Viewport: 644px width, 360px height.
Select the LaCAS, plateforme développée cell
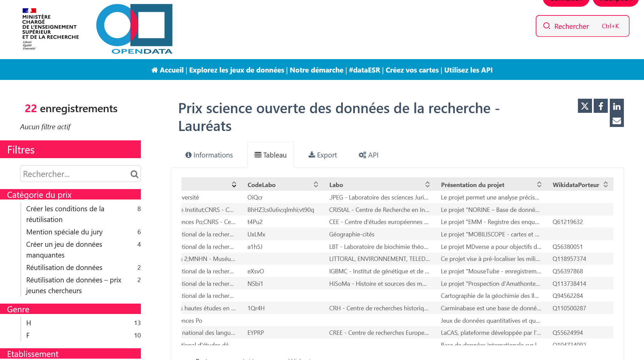coord(491,332)
